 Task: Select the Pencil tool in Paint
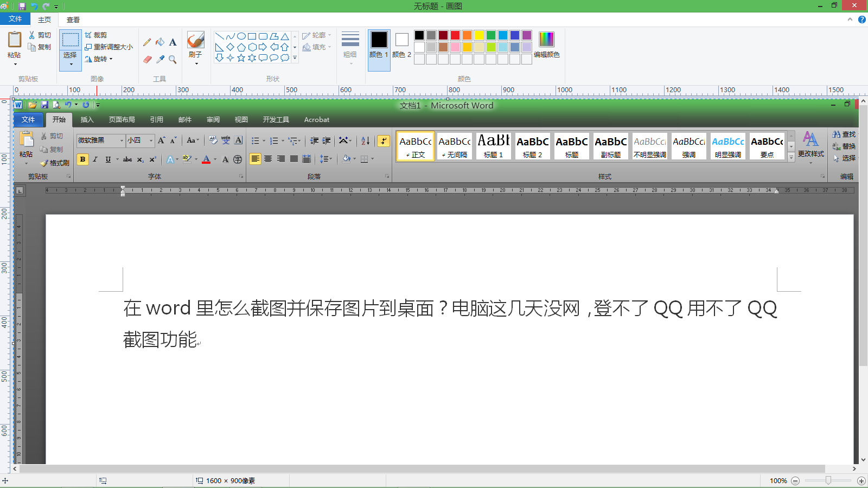pyautogui.click(x=147, y=42)
